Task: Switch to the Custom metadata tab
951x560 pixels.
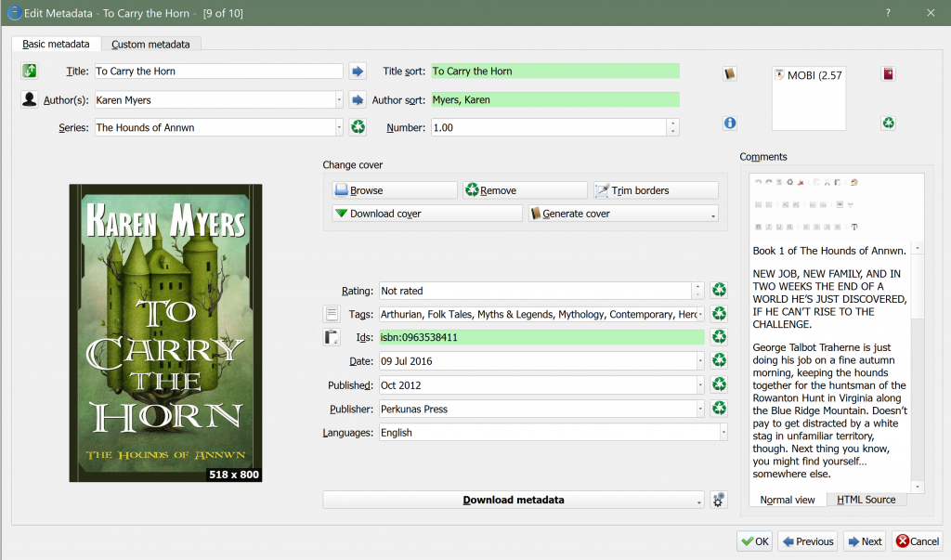Action: tap(150, 44)
